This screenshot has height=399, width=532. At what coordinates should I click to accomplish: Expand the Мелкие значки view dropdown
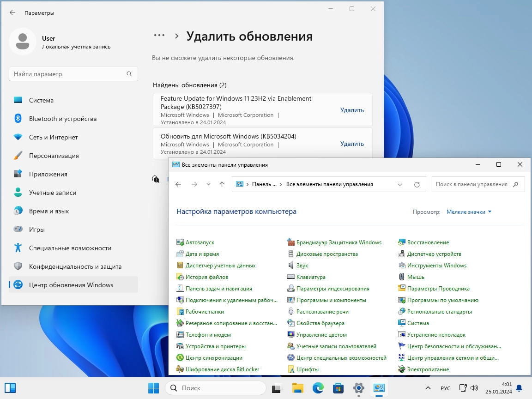[469, 212]
